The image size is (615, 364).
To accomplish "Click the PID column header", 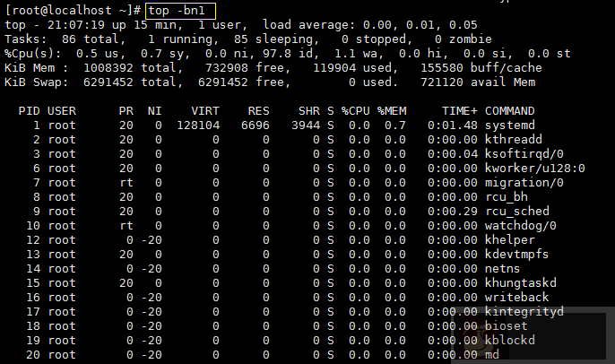I will click(30, 110).
